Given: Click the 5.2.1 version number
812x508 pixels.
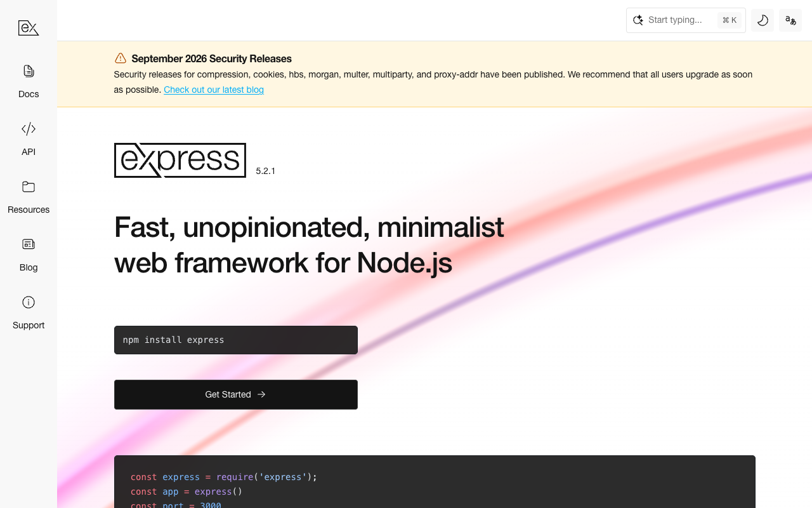Looking at the screenshot, I should coord(266,171).
